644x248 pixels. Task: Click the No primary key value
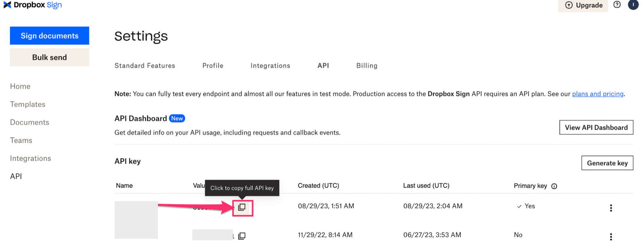point(518,235)
